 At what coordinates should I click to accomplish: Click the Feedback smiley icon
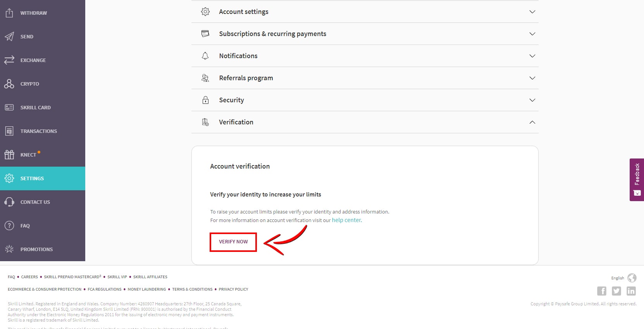point(637,193)
